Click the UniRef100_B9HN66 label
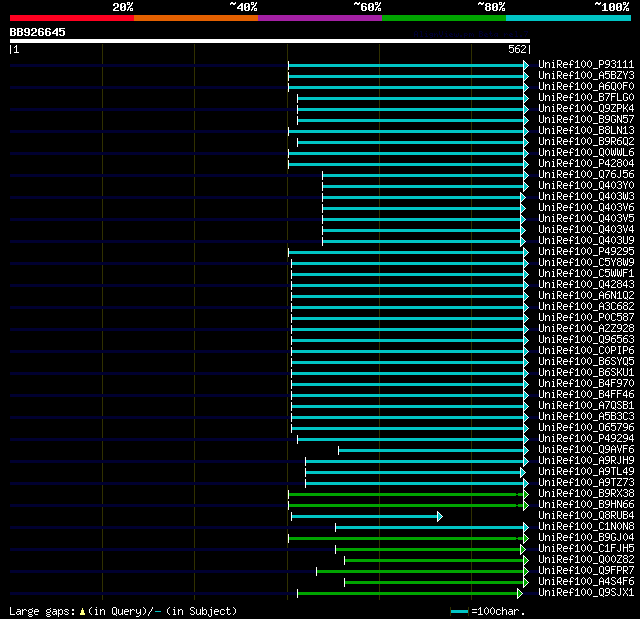The height and width of the screenshot is (619, 640). 586,505
